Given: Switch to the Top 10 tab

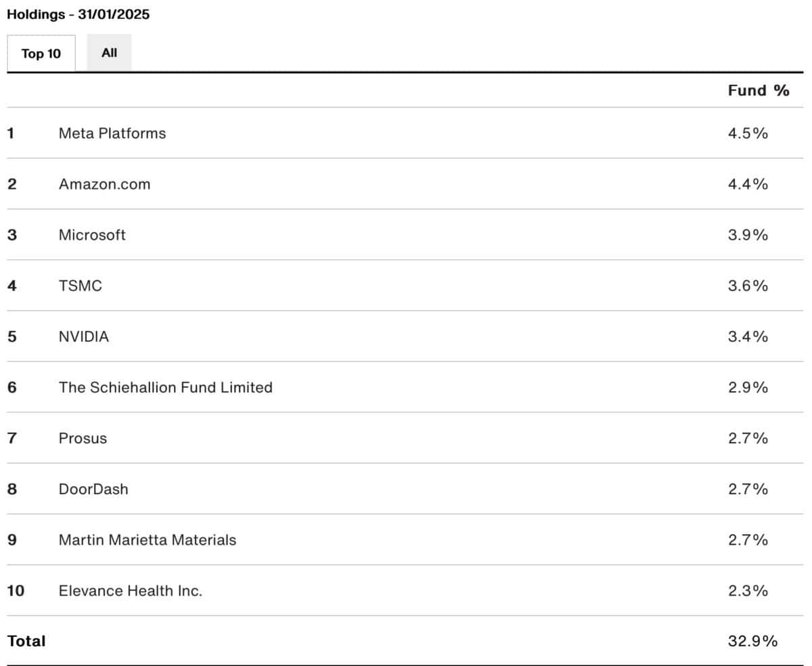Looking at the screenshot, I should tap(41, 53).
